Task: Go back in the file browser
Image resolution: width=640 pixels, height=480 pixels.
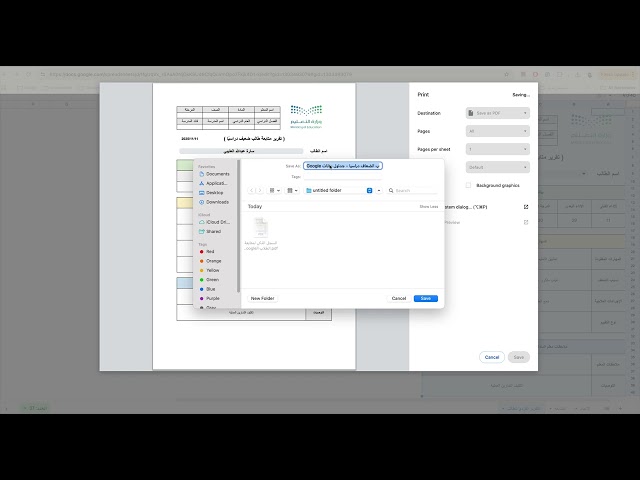Action: tap(251, 190)
